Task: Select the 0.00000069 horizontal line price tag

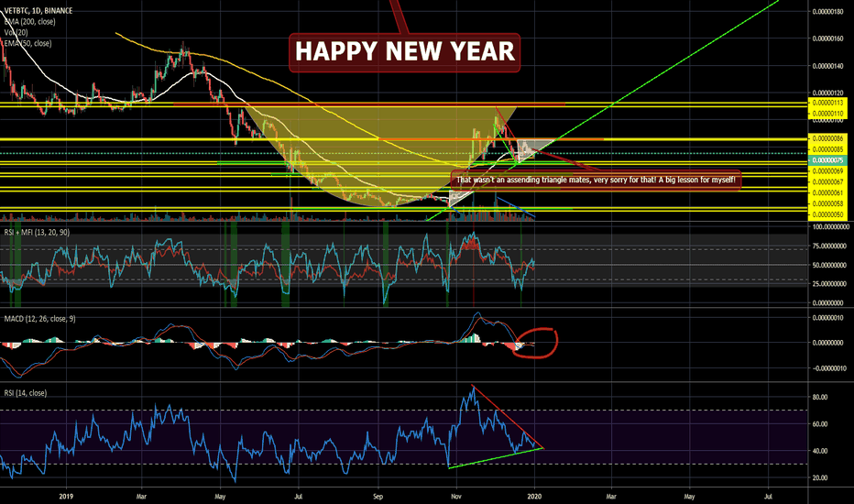Action: [827, 171]
